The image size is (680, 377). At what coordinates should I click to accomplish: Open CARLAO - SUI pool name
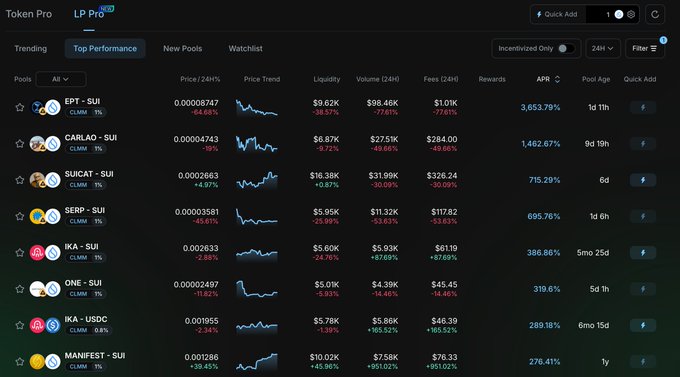coord(91,138)
